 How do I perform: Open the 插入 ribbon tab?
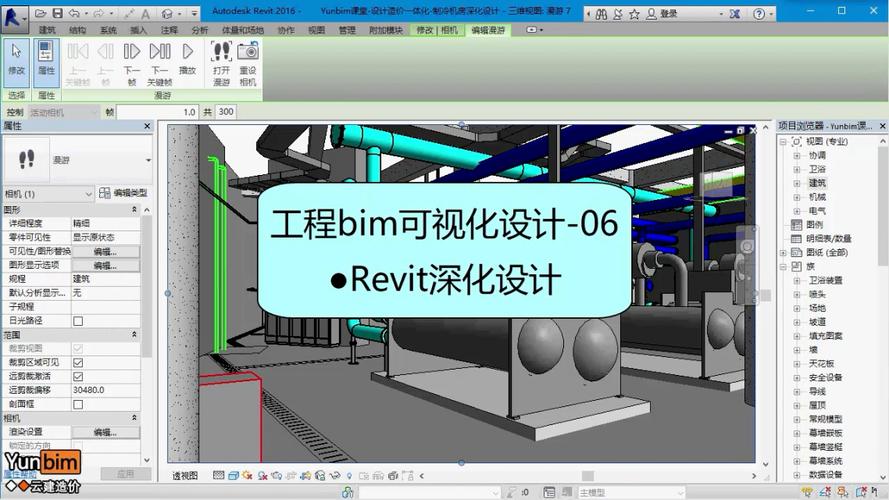pos(138,30)
